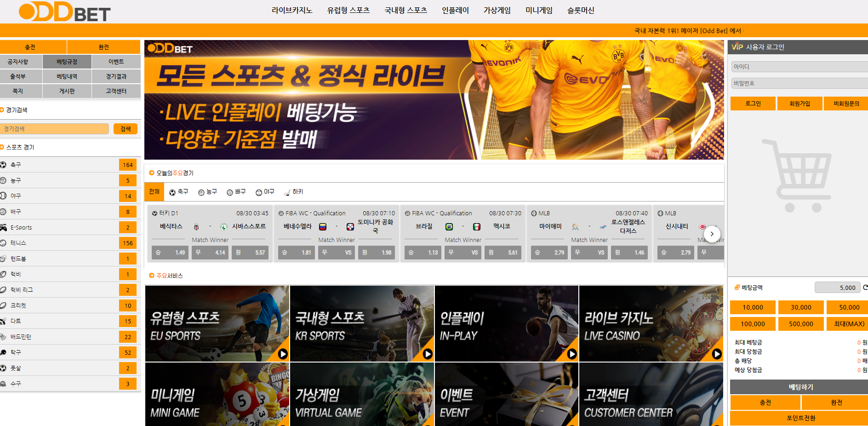Click the play icon on 유럽형 스포츠 tile

coord(283,354)
